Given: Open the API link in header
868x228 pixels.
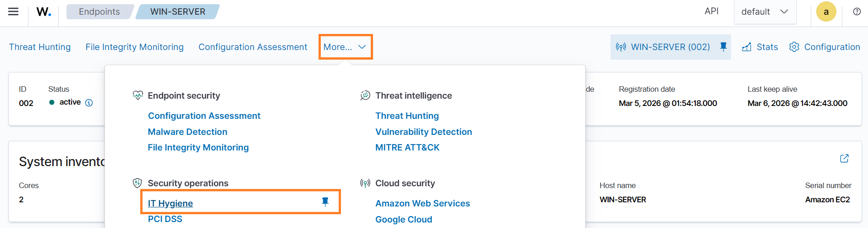Looking at the screenshot, I should [x=712, y=11].
